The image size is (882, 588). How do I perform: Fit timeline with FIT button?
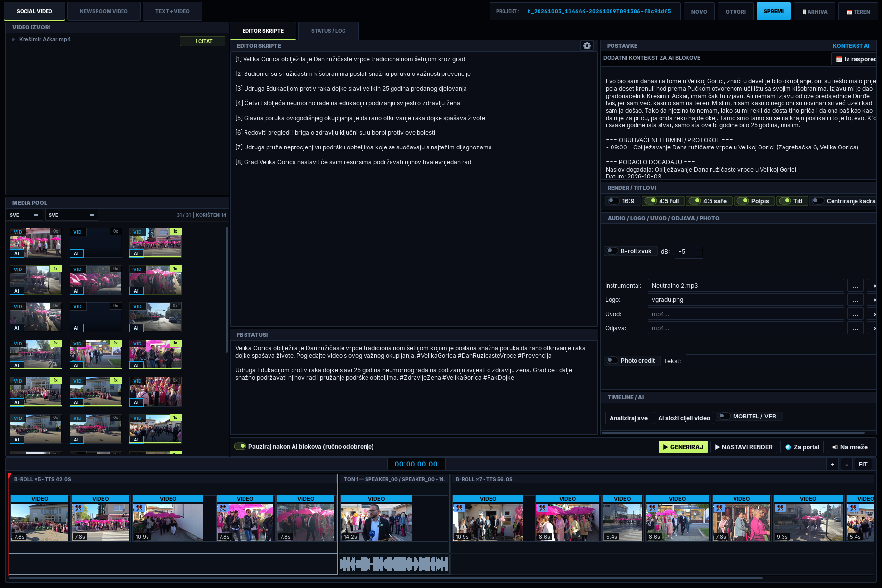click(863, 464)
